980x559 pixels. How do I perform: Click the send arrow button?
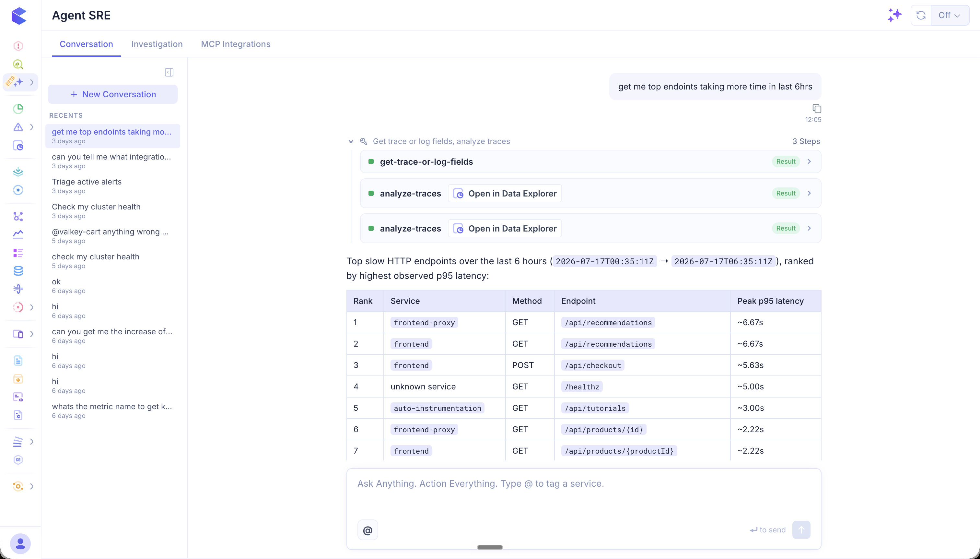coord(801,530)
